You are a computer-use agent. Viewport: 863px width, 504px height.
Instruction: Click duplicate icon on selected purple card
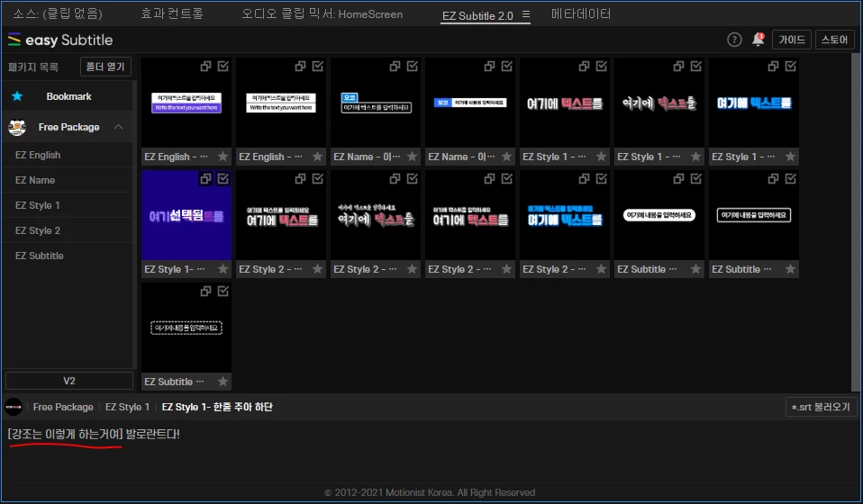tap(206, 179)
